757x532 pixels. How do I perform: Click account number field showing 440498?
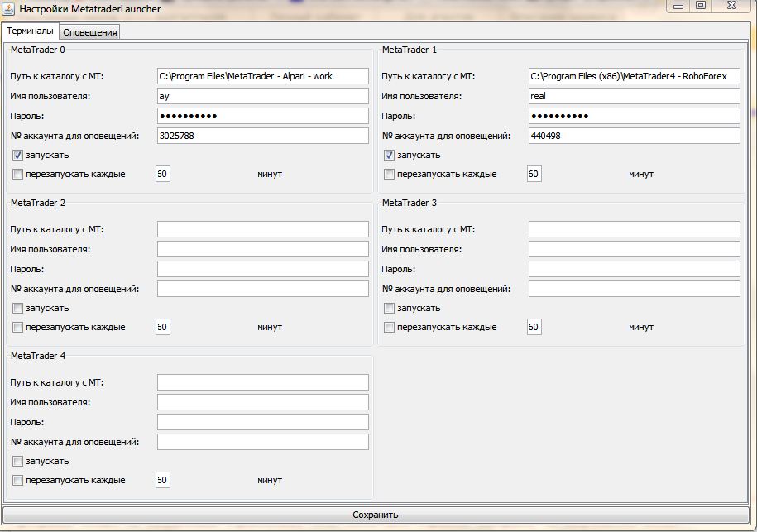634,136
